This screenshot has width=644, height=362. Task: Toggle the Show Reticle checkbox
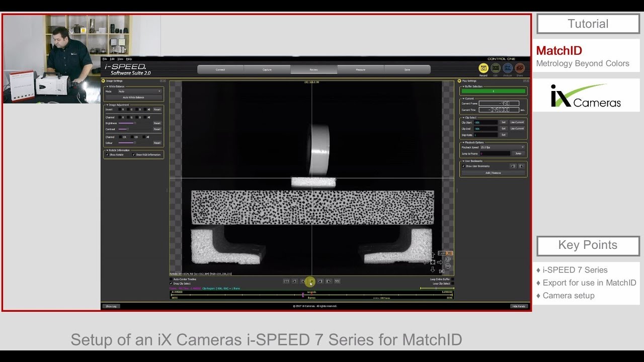pyautogui.click(x=107, y=155)
